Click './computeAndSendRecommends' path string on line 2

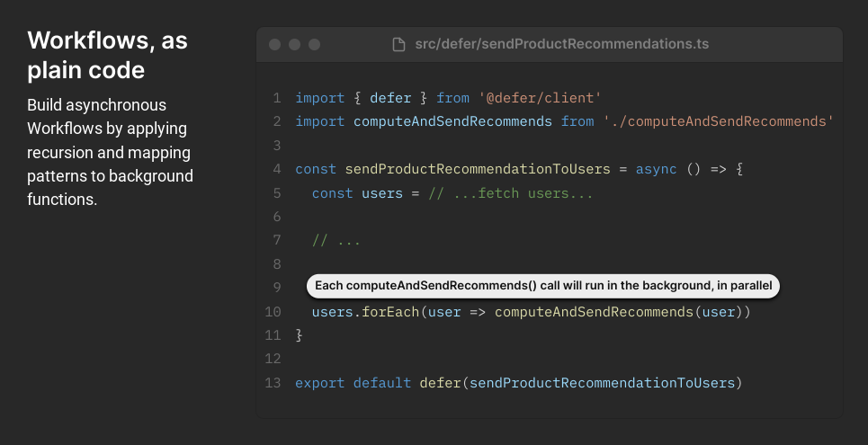(x=719, y=121)
